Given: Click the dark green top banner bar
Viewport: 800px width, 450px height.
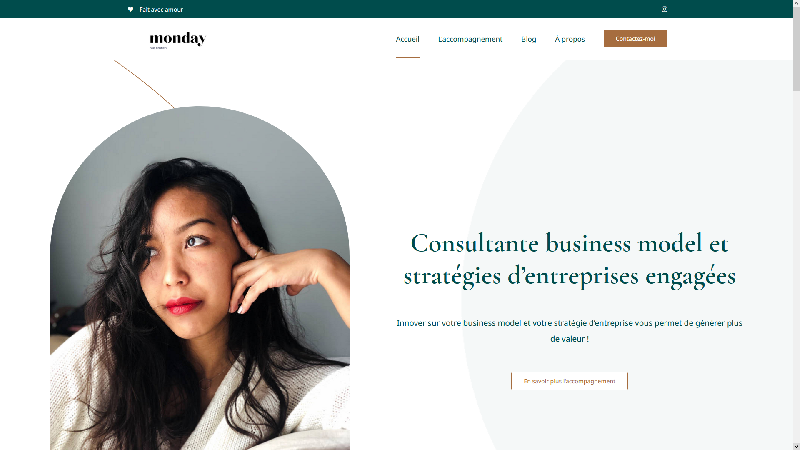Looking at the screenshot, I should tap(396, 9).
